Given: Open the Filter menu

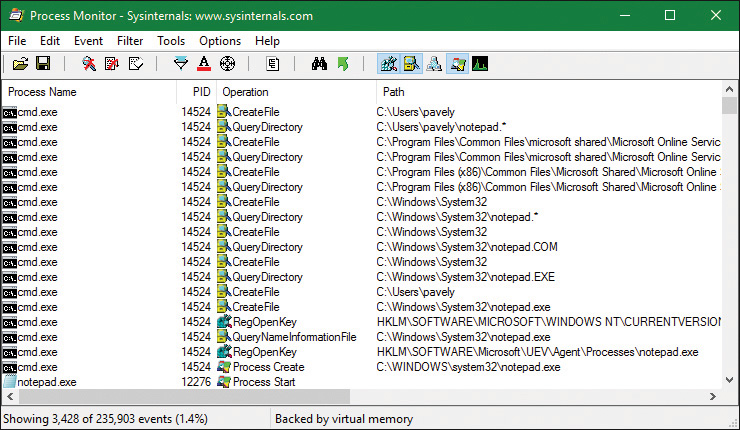Looking at the screenshot, I should coord(129,41).
